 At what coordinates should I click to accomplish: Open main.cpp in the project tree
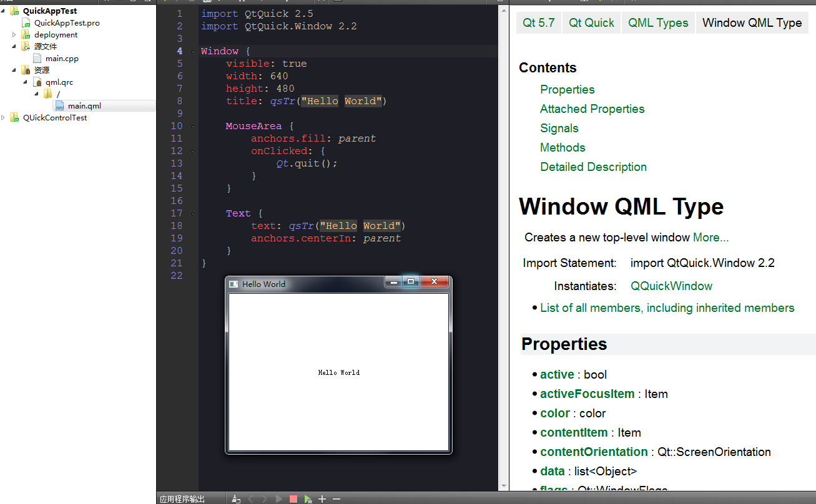pyautogui.click(x=62, y=59)
